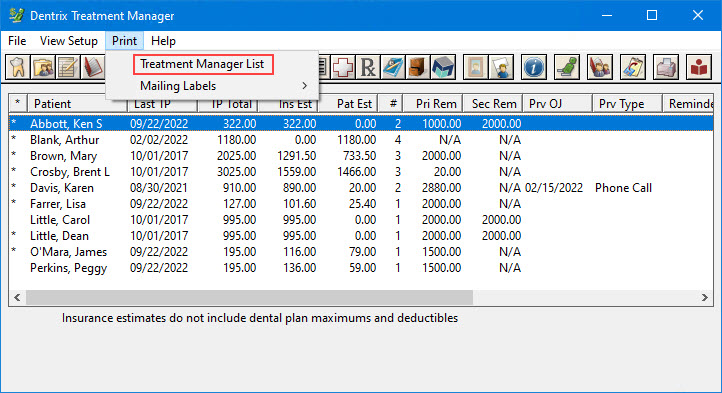Select patient row Perkins, Peggy
Image resolution: width=722 pixels, height=393 pixels.
(x=361, y=268)
